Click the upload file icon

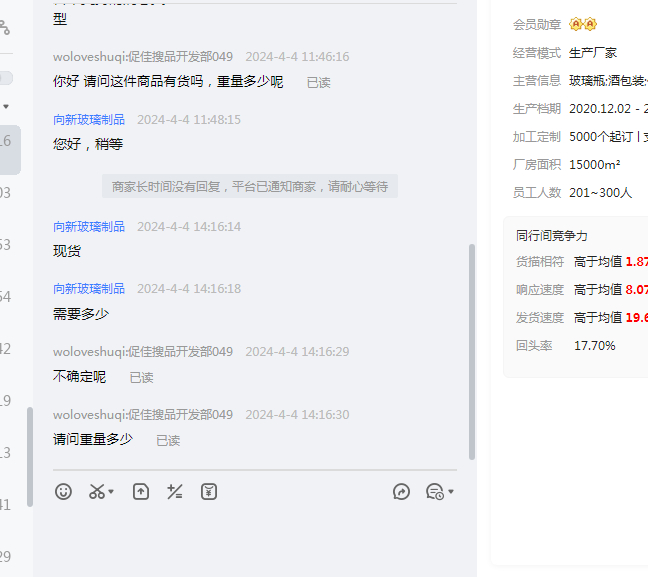click(141, 492)
